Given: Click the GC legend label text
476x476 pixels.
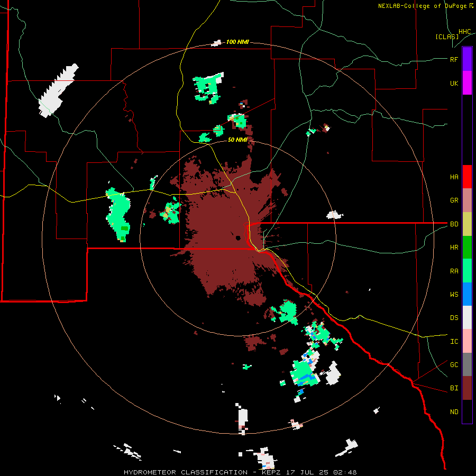Looking at the screenshot, I should click(454, 365).
